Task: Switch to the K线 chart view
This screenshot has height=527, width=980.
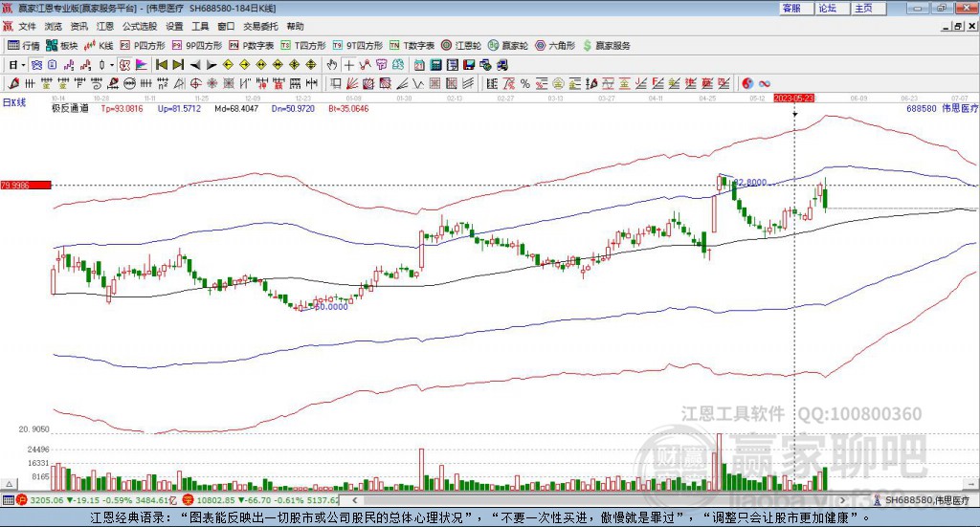Action: pos(99,46)
